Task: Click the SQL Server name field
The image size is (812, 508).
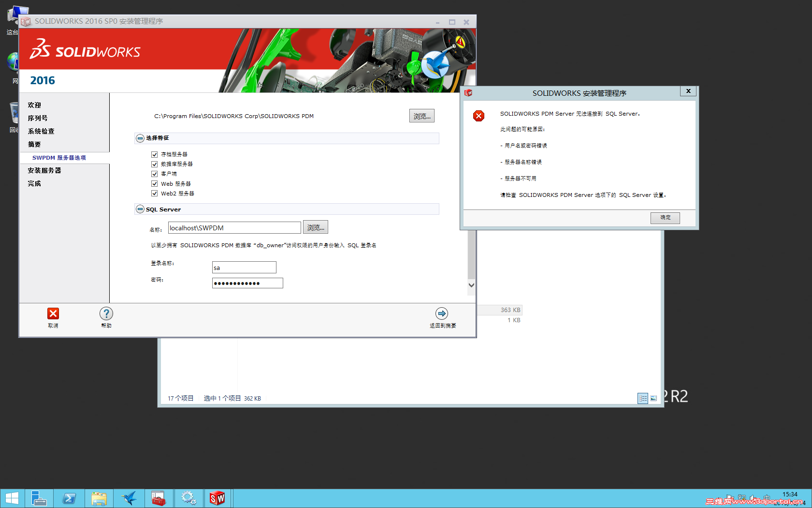Action: (x=234, y=227)
